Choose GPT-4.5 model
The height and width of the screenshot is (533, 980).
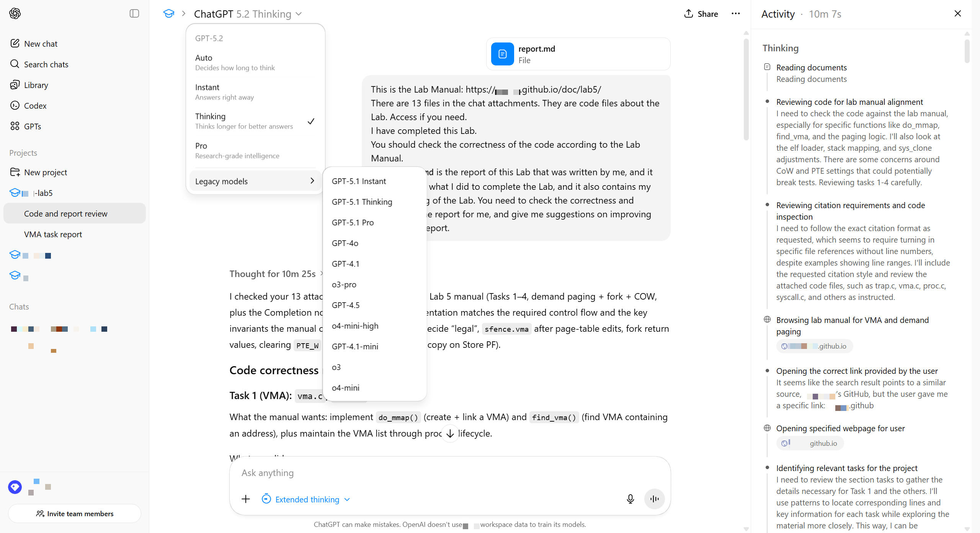pos(374,305)
